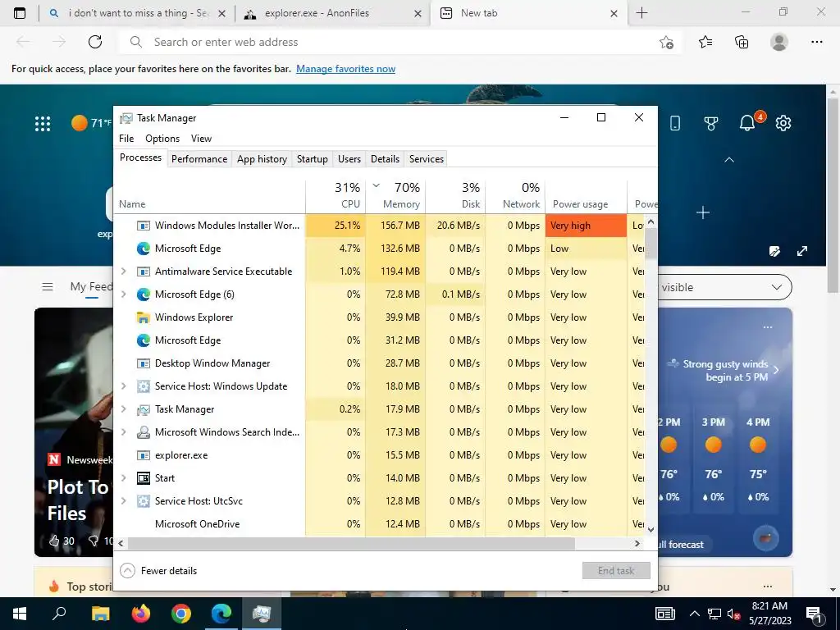The image size is (840, 630).
Task: Expand Service Host: Windows Update row
Action: click(124, 386)
